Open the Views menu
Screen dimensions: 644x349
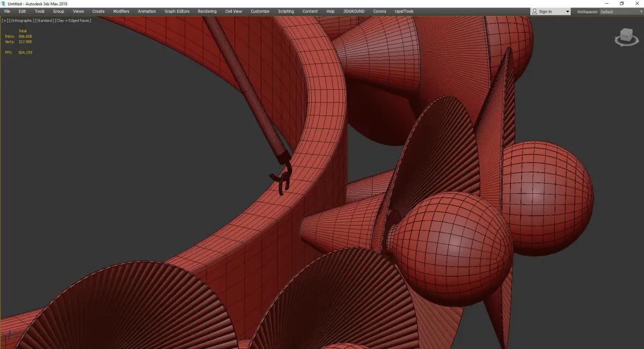[78, 11]
